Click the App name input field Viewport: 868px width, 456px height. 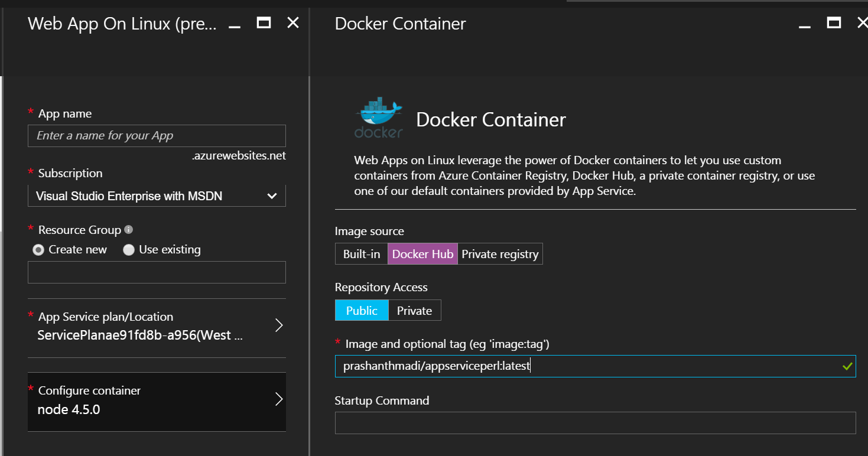[x=157, y=136]
